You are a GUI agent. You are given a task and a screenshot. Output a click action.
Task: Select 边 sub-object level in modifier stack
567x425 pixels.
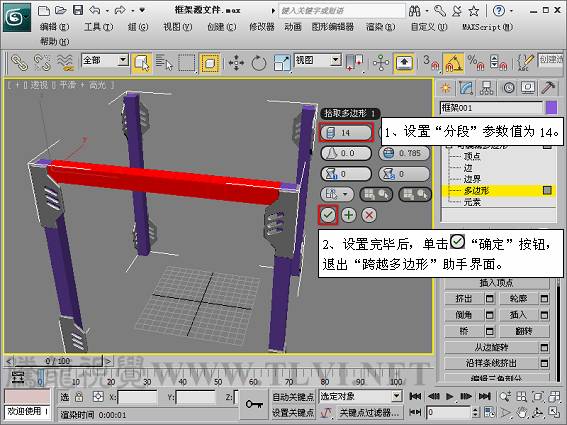[x=468, y=168]
